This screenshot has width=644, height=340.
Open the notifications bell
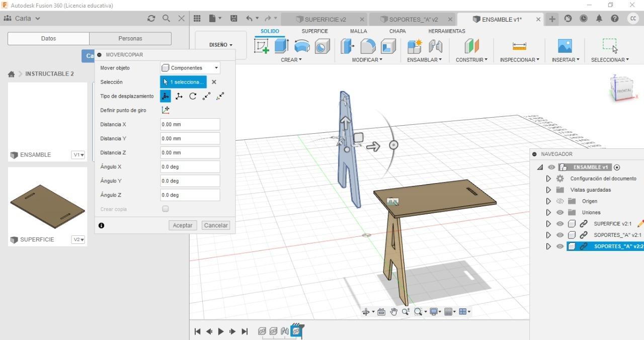(x=599, y=19)
